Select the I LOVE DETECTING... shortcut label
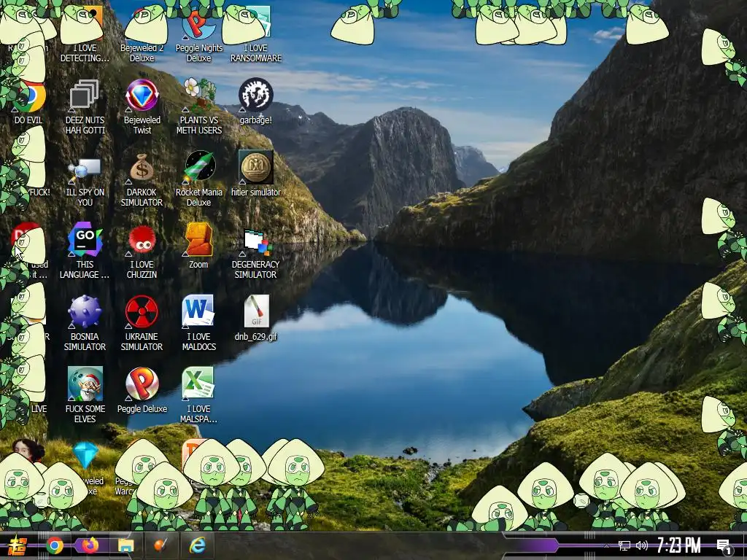The image size is (747, 560). (85, 52)
